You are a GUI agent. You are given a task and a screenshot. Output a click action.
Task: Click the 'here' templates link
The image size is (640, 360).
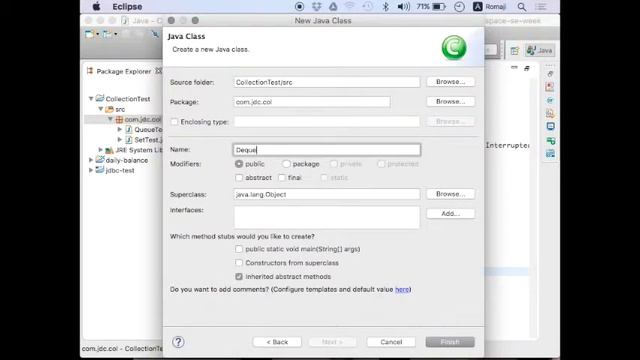(402, 289)
